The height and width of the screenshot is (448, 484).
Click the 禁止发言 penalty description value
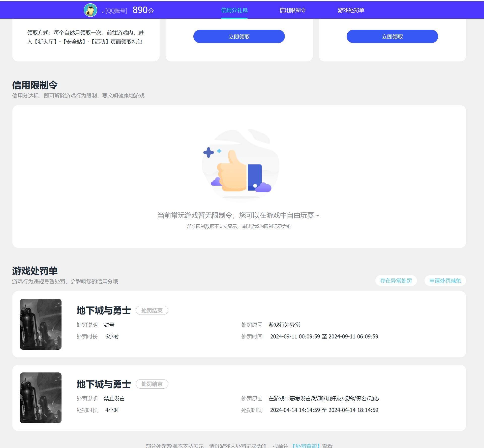(114, 398)
